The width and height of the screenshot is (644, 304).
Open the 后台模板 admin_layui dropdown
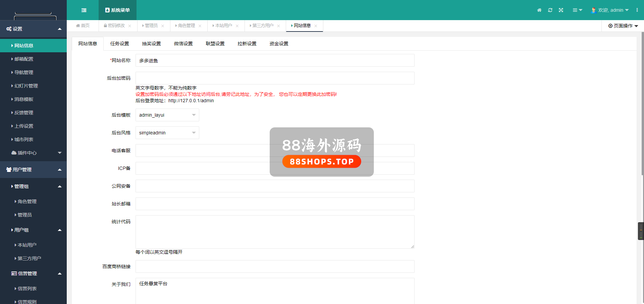[x=167, y=115]
